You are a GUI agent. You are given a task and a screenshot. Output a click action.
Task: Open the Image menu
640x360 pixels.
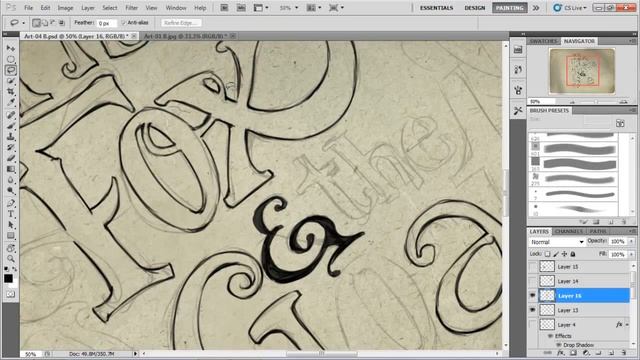click(65, 8)
